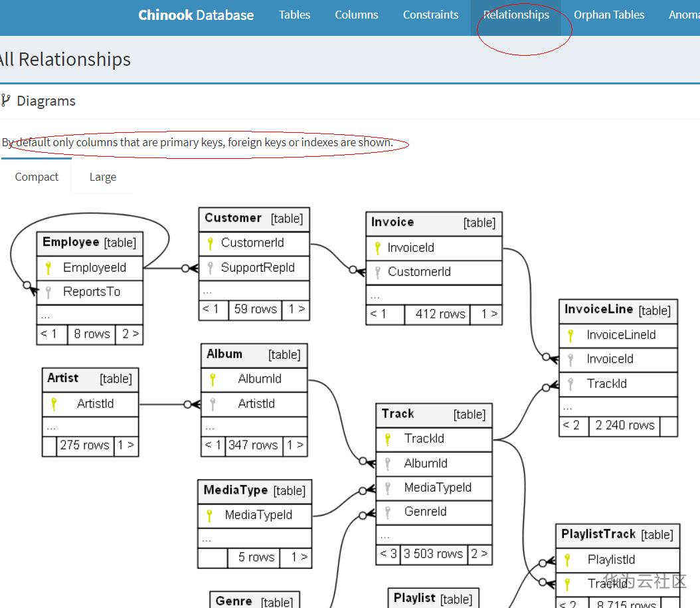Open the Orphan Tables menu item
700x608 pixels.
609,15
